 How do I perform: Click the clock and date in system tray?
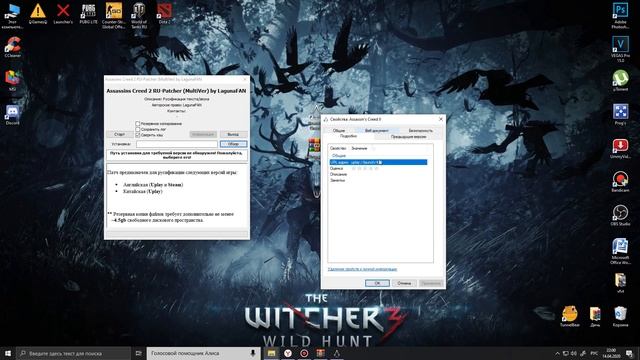pos(611,353)
